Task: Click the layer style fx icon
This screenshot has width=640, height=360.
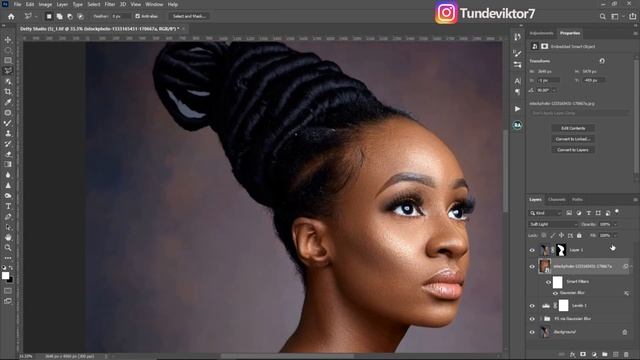Action: point(573,354)
